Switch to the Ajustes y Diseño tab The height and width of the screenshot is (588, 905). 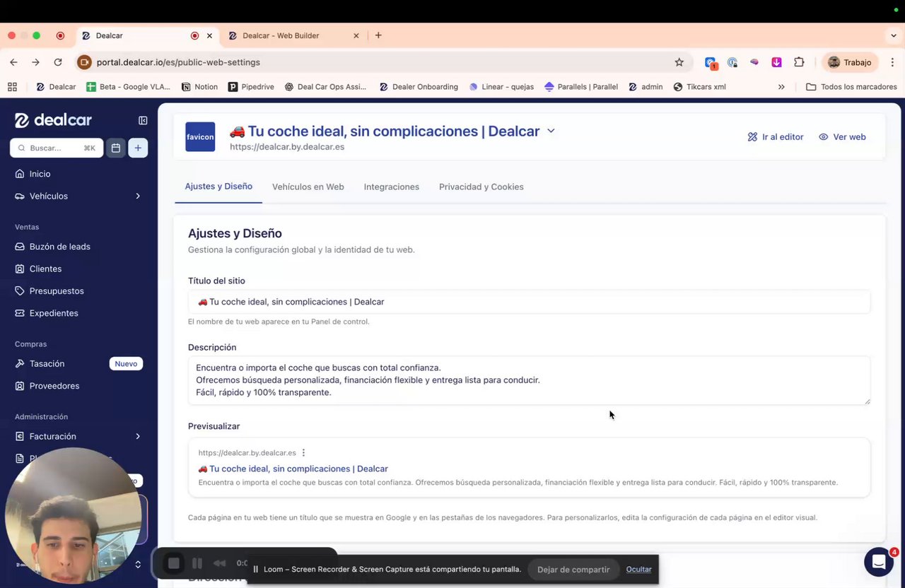(218, 187)
